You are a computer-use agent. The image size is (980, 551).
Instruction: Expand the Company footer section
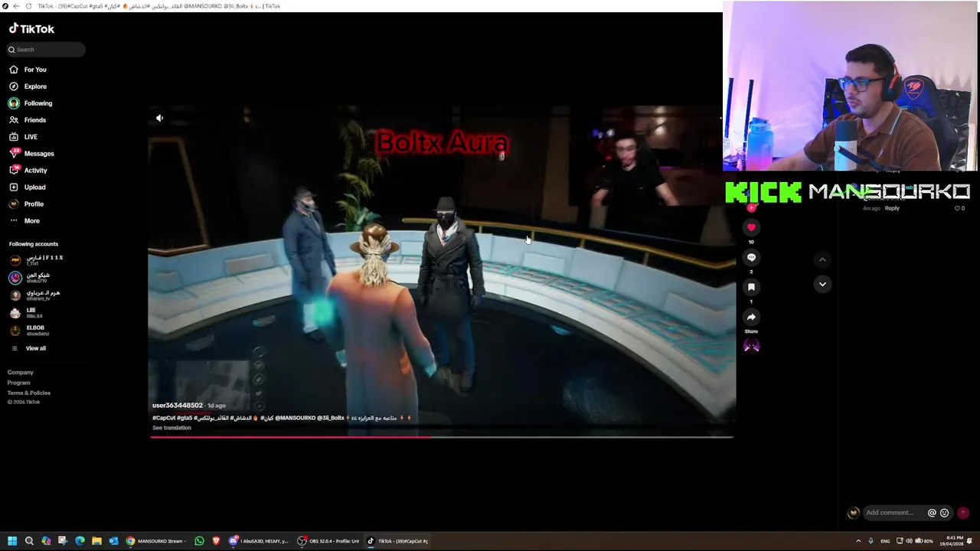[21, 373]
